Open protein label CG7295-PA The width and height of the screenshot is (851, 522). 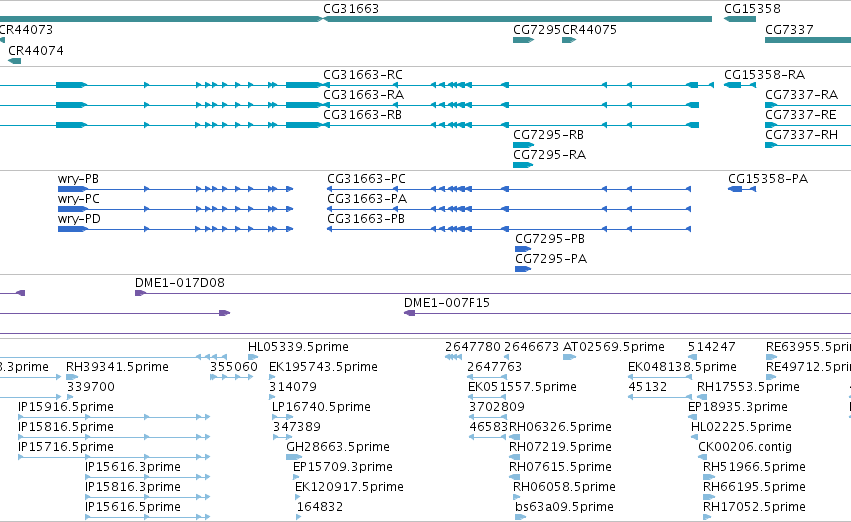[x=551, y=259]
